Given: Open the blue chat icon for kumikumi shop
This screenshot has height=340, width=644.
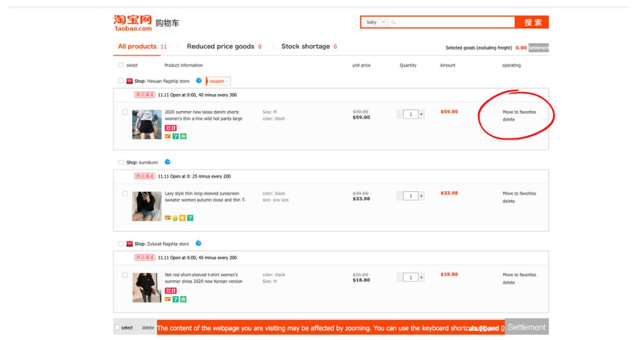Looking at the screenshot, I should point(167,162).
